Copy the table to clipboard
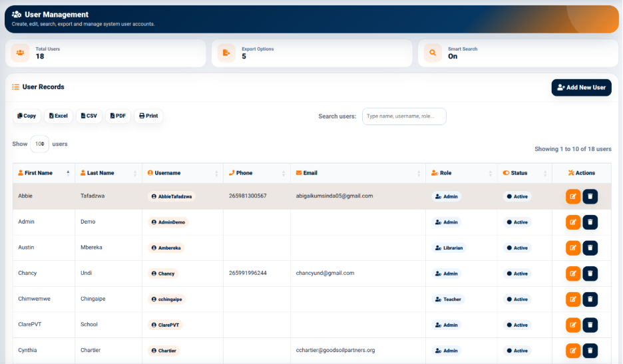623x364 pixels. pyautogui.click(x=27, y=116)
